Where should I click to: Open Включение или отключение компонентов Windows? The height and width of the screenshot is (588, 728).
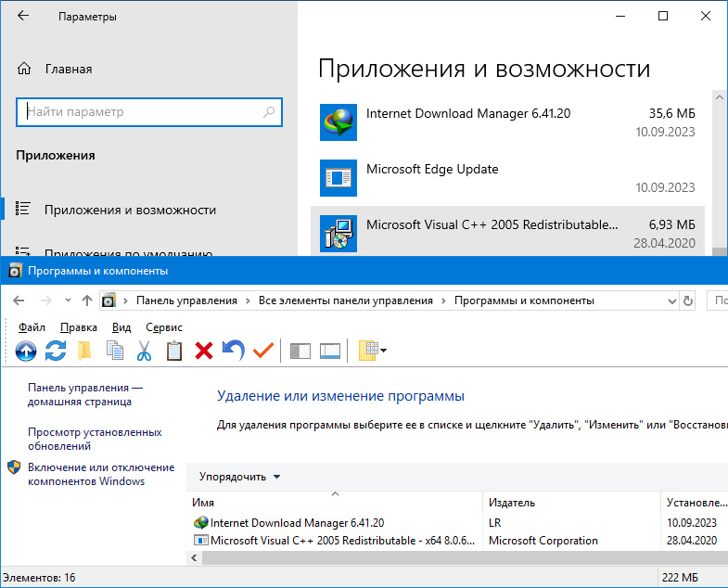point(101,474)
